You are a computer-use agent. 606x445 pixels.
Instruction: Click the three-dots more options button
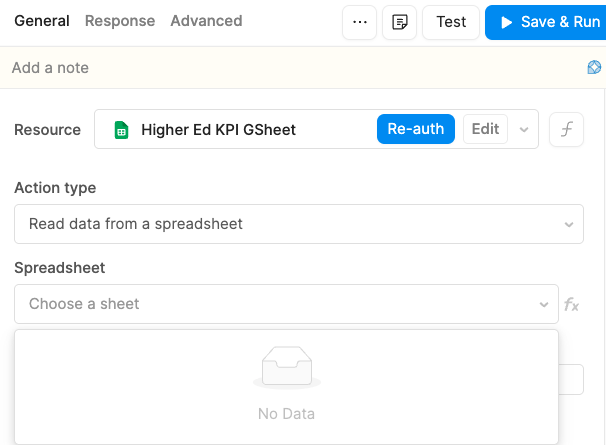pos(360,22)
